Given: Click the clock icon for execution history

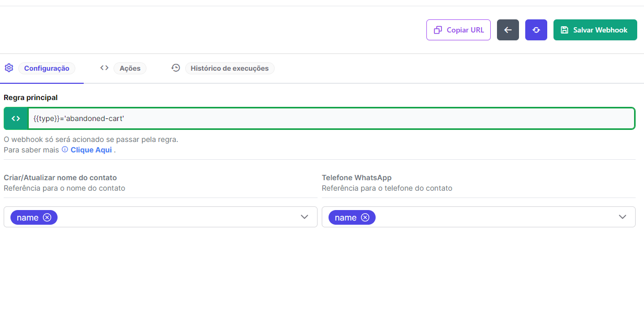Looking at the screenshot, I should tap(176, 68).
